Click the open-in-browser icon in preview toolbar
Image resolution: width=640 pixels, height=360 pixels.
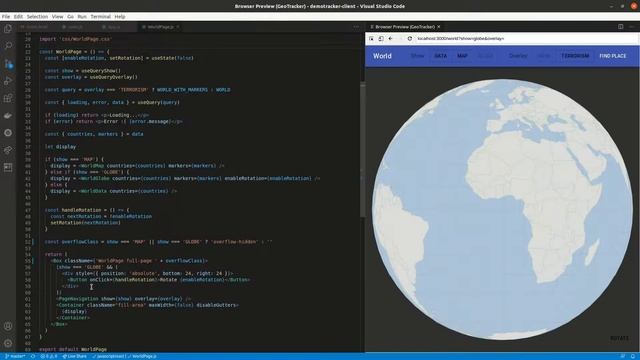tap(381, 38)
